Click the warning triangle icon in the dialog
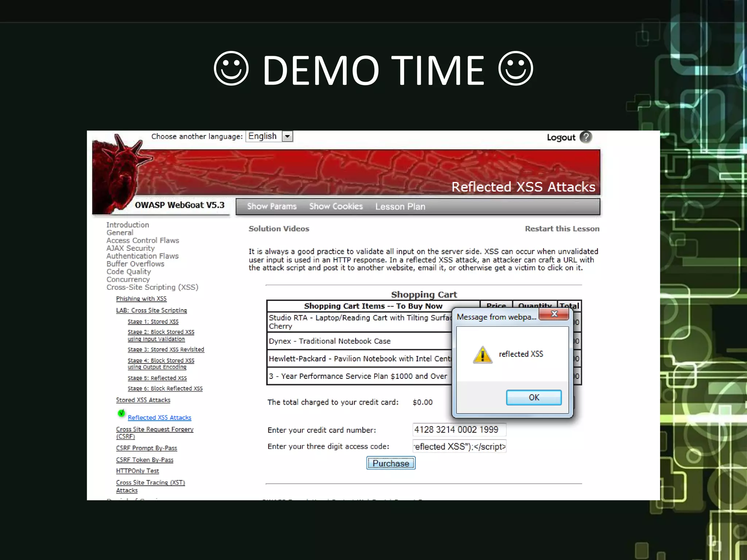This screenshot has height=560, width=747. tap(483, 355)
